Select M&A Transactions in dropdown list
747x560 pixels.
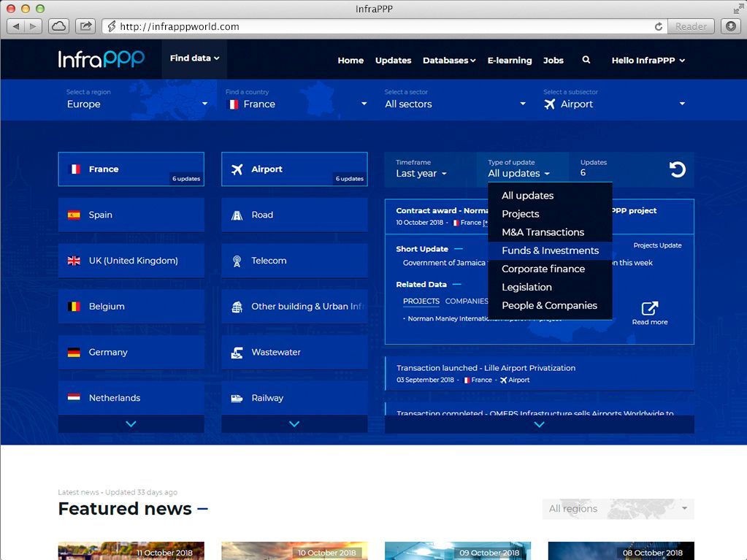543,232
